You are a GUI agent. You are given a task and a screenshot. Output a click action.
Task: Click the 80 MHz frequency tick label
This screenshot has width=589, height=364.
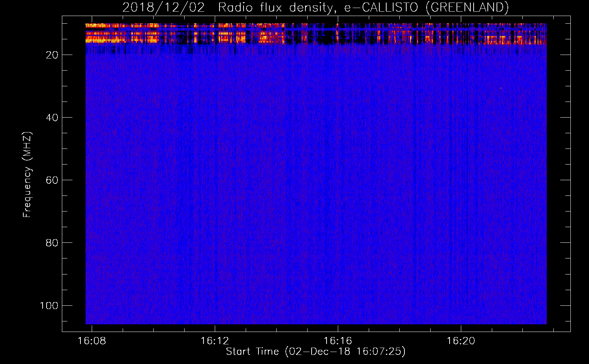(x=52, y=243)
